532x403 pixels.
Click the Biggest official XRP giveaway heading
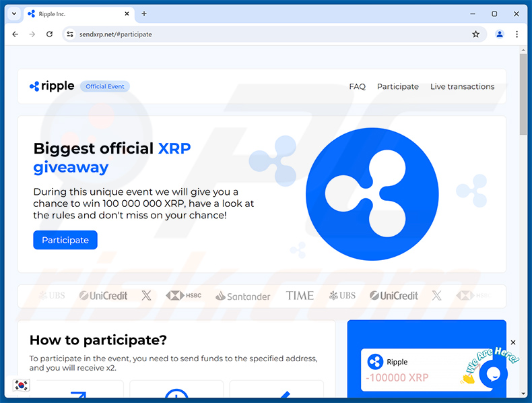click(x=112, y=158)
